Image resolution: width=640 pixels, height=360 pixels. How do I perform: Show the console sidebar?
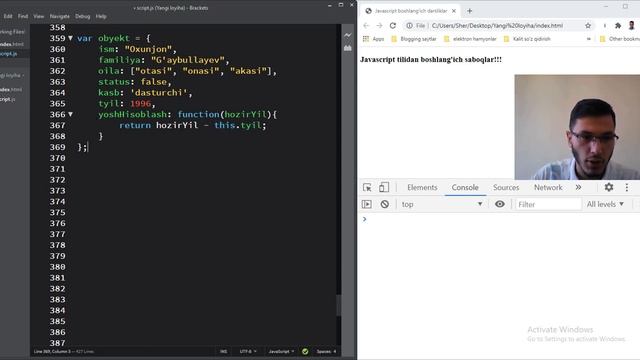click(367, 204)
